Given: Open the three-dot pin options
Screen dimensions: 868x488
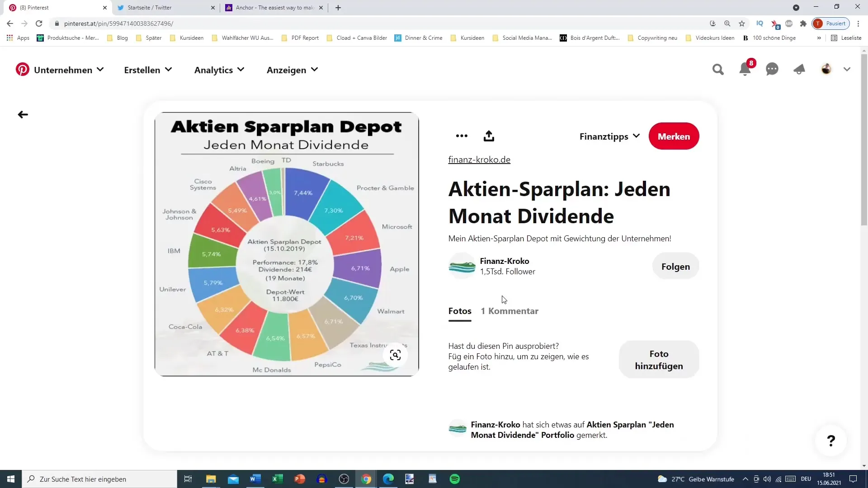Looking at the screenshot, I should (462, 136).
